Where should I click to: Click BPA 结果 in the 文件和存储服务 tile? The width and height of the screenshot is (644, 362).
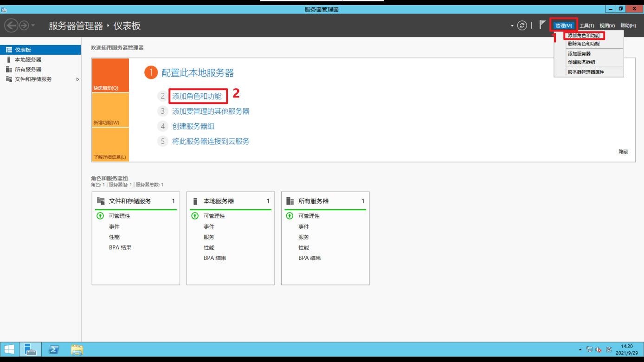click(120, 247)
